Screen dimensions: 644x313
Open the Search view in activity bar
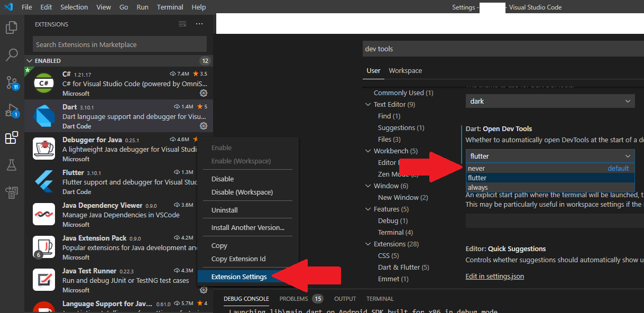click(12, 54)
